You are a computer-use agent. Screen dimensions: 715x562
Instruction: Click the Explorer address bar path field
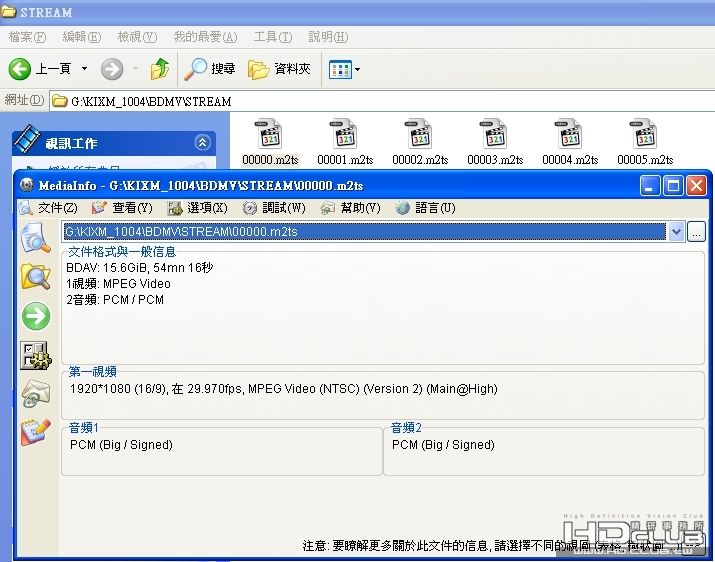click(382, 101)
